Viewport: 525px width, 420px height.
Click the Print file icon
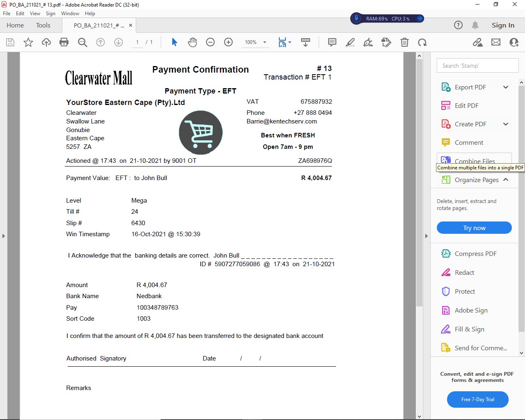point(64,42)
